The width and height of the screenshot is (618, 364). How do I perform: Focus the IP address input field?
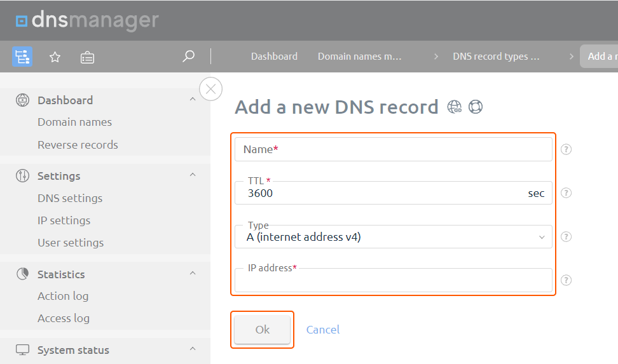pos(394,281)
